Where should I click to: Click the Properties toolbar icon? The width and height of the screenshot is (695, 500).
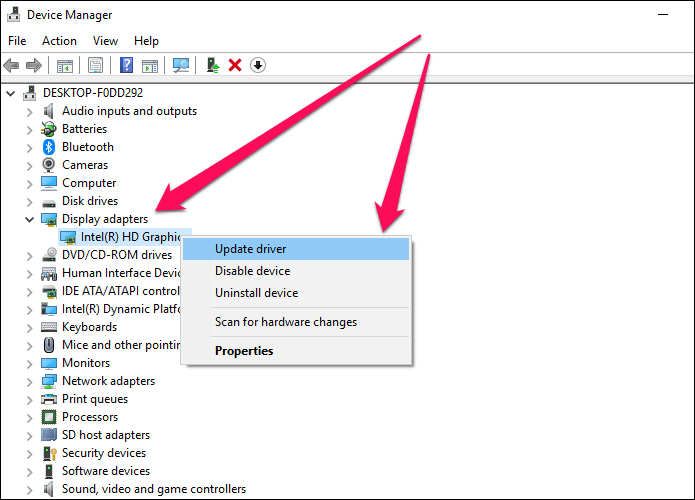tap(95, 66)
